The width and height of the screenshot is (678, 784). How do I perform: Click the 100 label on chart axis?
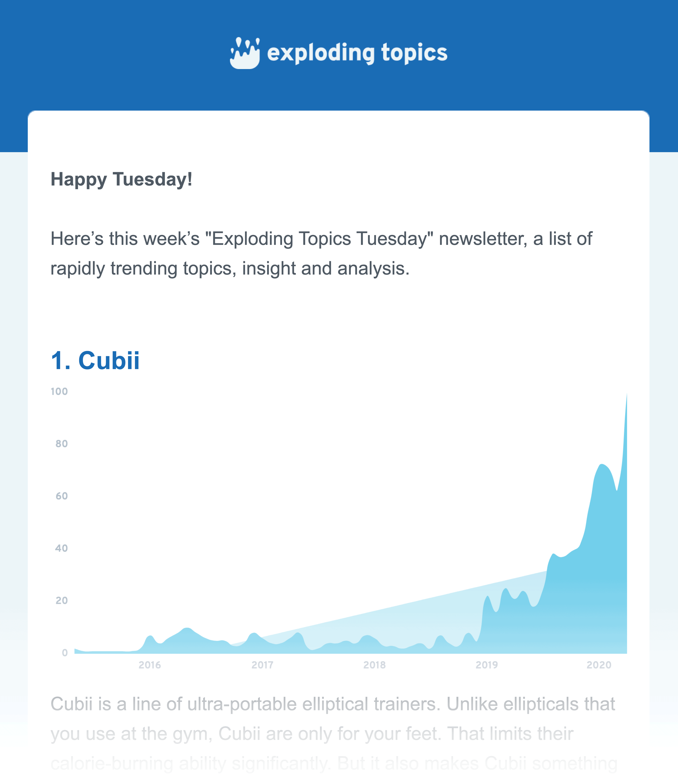click(59, 391)
